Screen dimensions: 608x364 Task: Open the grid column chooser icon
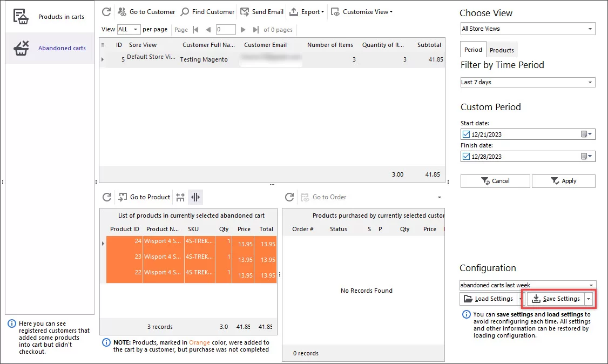pos(103,45)
